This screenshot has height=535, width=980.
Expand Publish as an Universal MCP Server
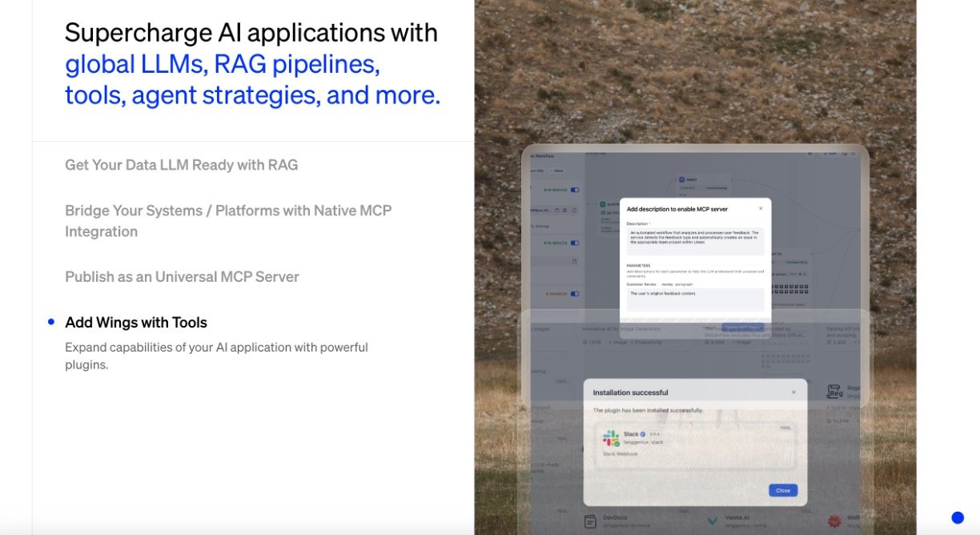pyautogui.click(x=182, y=277)
